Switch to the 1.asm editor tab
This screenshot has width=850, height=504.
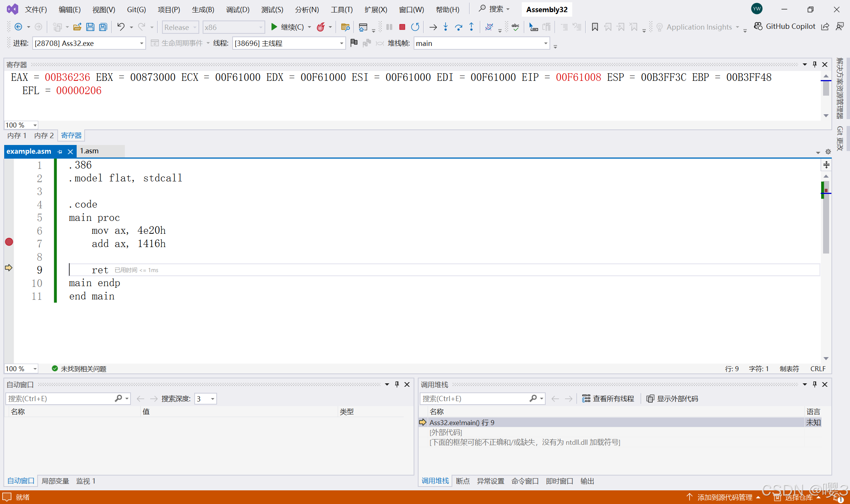[90, 151]
